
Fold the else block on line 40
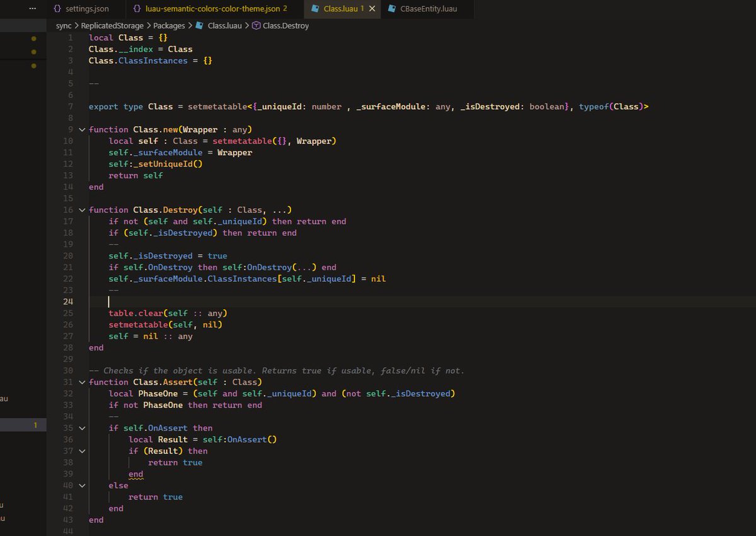[81, 486]
